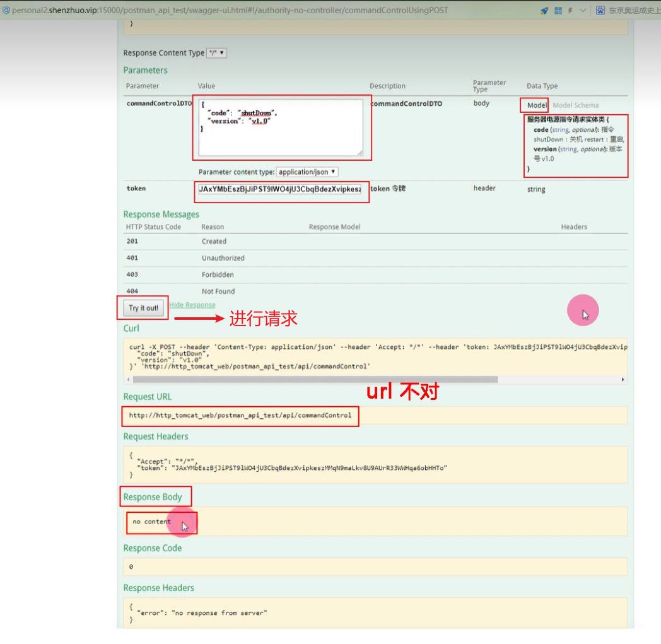Open the blue grid/QR icon in address bar
The width and height of the screenshot is (661, 644).
558,11
